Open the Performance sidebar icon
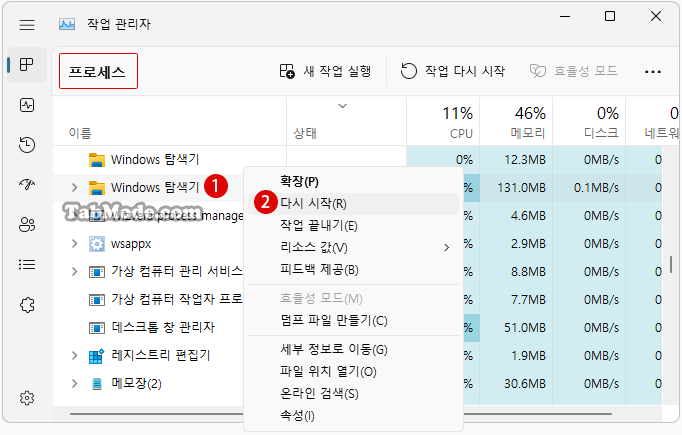The width and height of the screenshot is (682, 435). pos(27,105)
